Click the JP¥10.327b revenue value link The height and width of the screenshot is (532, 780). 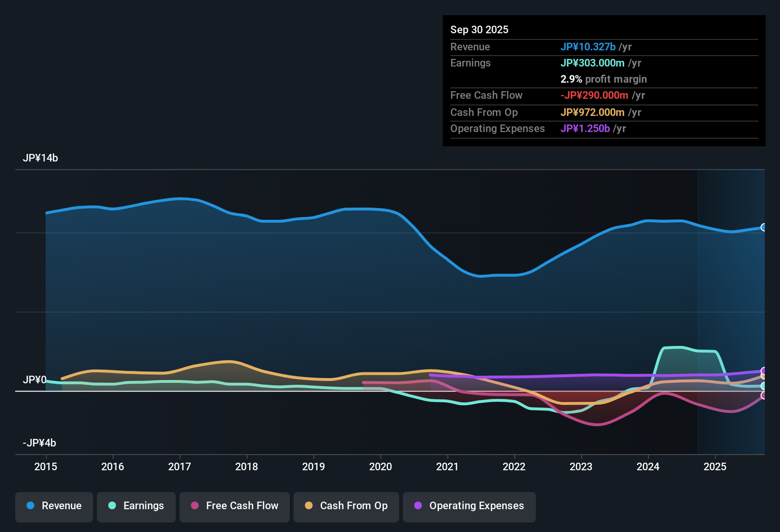tap(589, 47)
